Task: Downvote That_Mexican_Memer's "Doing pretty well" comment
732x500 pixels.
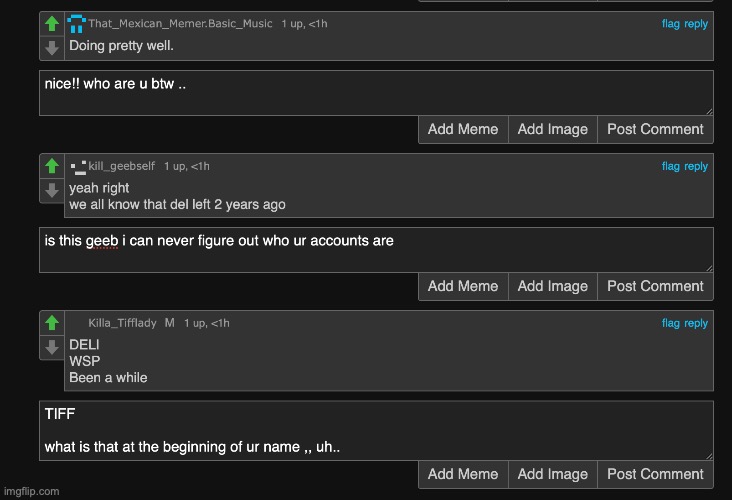Action: click(x=52, y=48)
